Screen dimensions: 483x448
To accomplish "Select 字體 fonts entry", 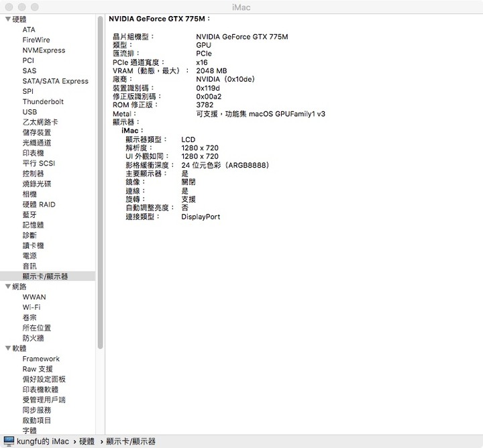I will (30, 430).
